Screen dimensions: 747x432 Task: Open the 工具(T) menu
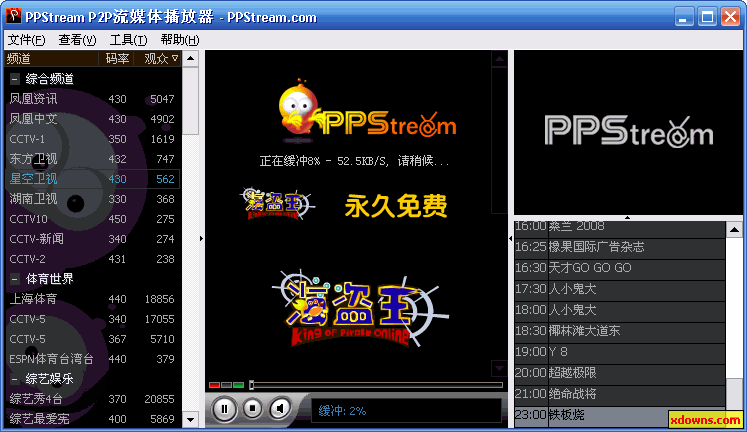click(x=128, y=40)
